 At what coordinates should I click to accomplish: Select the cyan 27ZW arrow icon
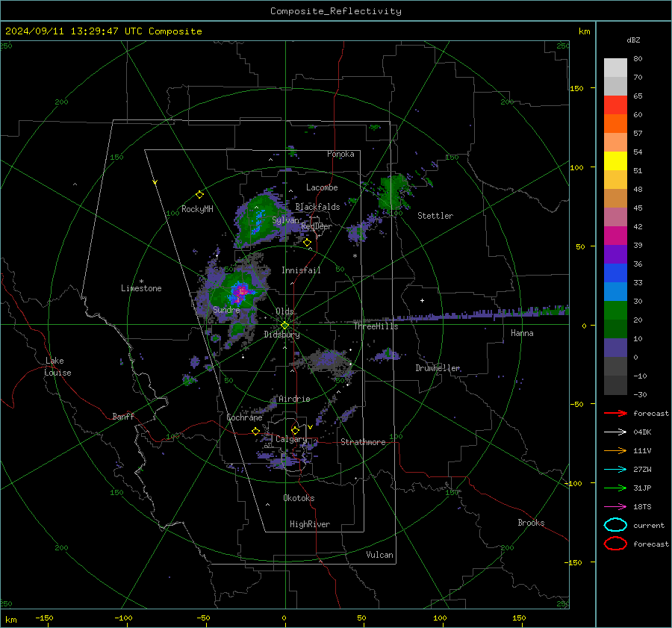pos(615,470)
